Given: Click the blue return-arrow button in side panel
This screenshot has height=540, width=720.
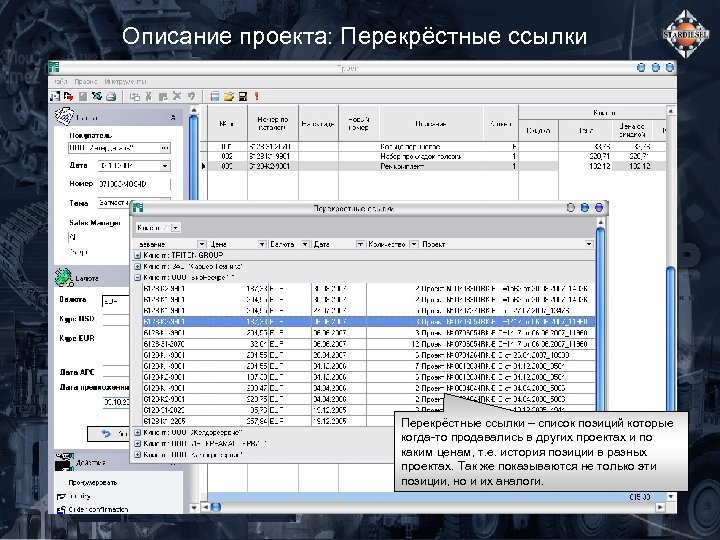Looking at the screenshot, I should [x=108, y=433].
